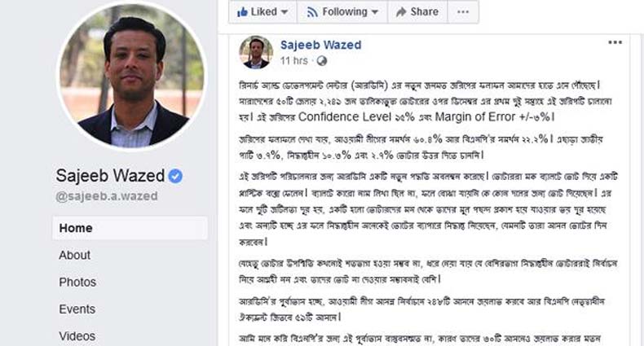The height and width of the screenshot is (346, 644).
Task: Open the page more options ellipsis
Action: coord(463,12)
